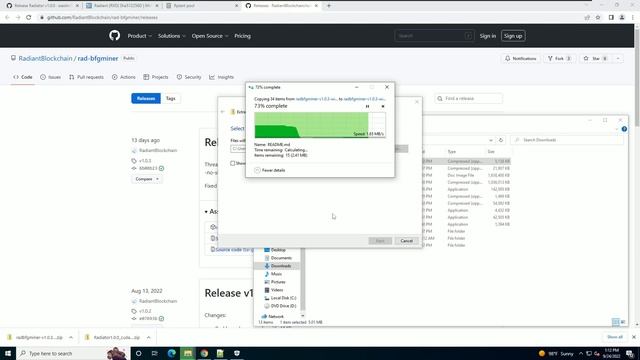Open Task View on the taskbar
This screenshot has width=640, height=360.
click(155, 353)
